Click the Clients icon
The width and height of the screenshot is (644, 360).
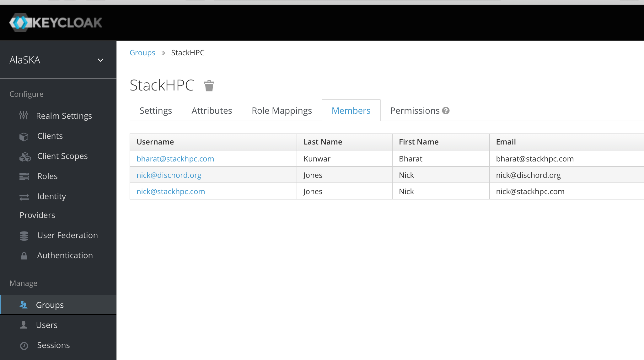click(24, 135)
